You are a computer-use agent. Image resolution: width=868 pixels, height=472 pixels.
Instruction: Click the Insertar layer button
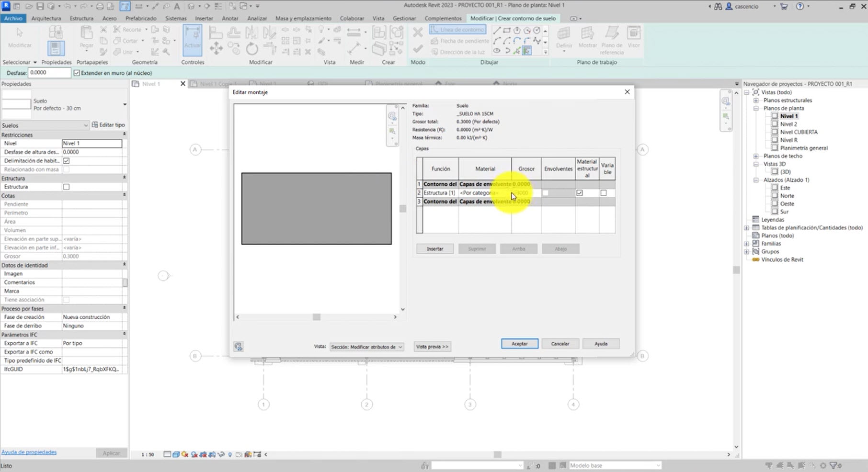434,249
